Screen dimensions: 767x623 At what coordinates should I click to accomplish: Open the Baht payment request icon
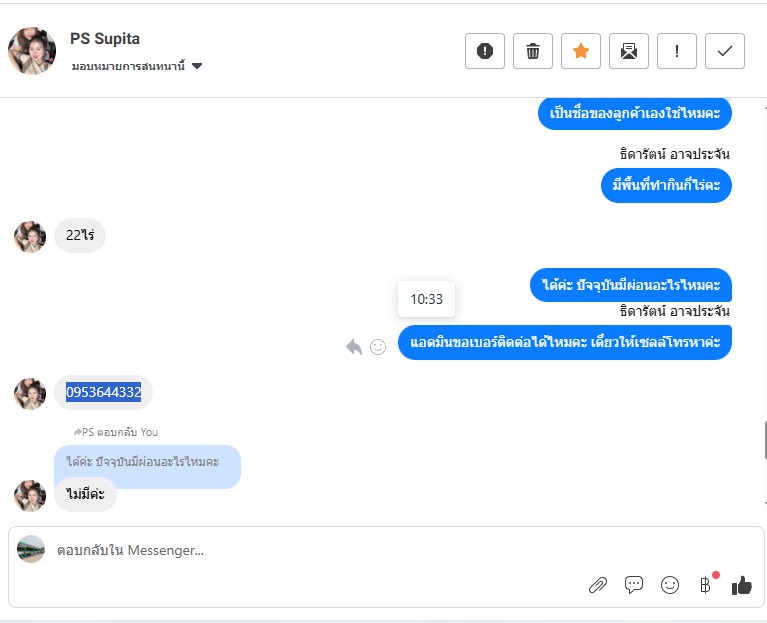point(705,585)
